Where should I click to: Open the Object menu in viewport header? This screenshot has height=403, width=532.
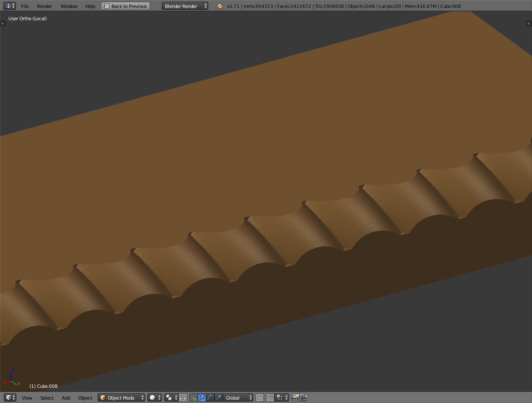point(85,398)
